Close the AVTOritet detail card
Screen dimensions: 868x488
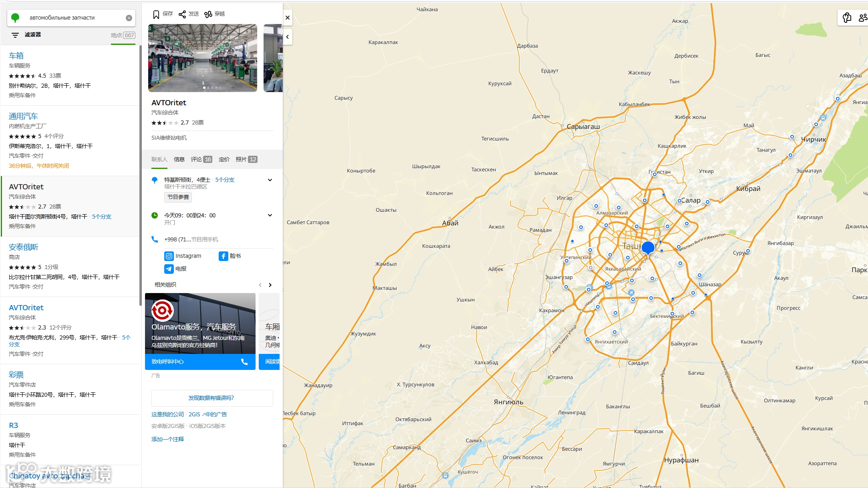(287, 18)
